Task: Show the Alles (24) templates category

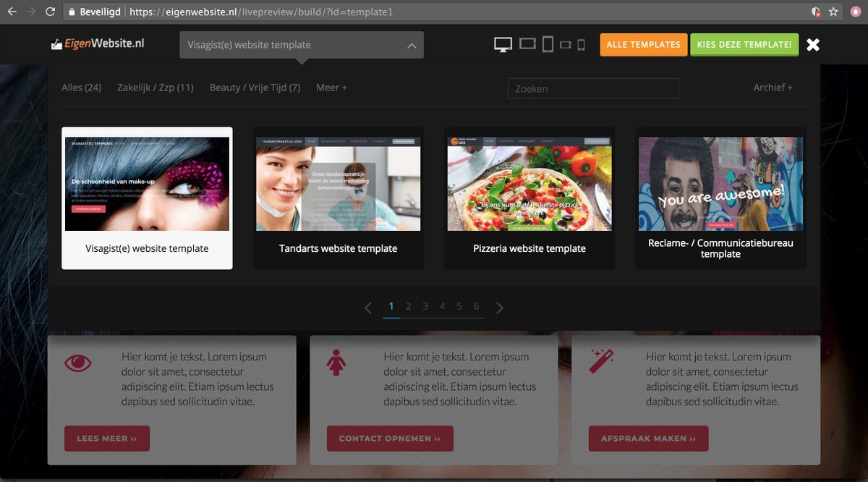Action: point(82,88)
